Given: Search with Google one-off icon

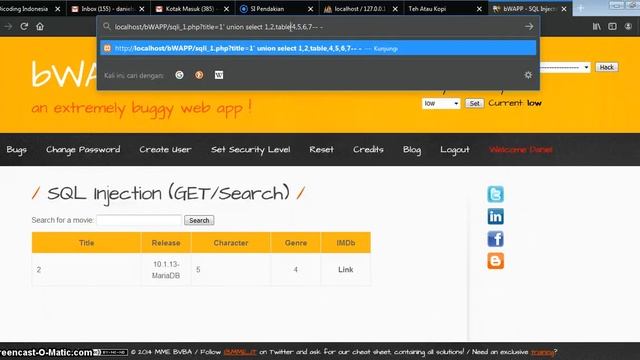Looking at the screenshot, I should point(179,75).
